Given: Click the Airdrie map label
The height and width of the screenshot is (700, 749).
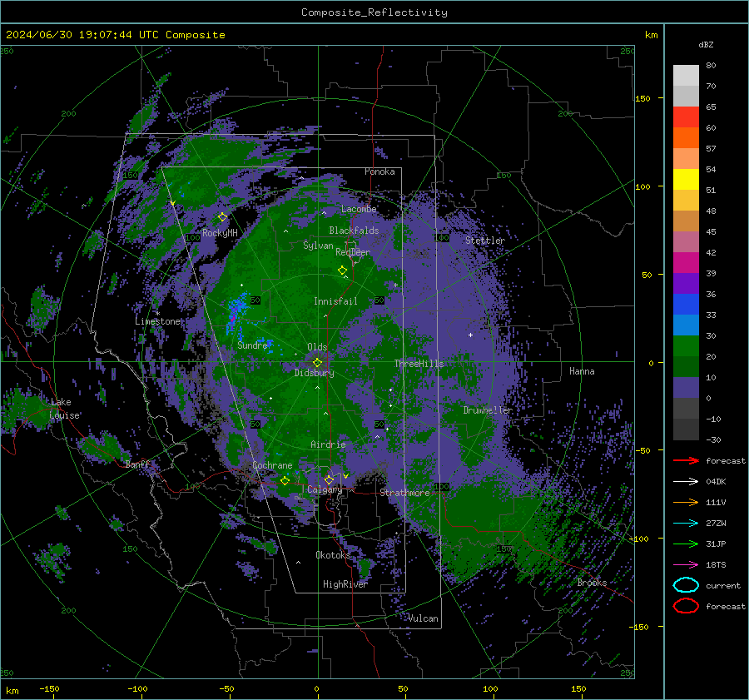Looking at the screenshot, I should click(x=328, y=444).
